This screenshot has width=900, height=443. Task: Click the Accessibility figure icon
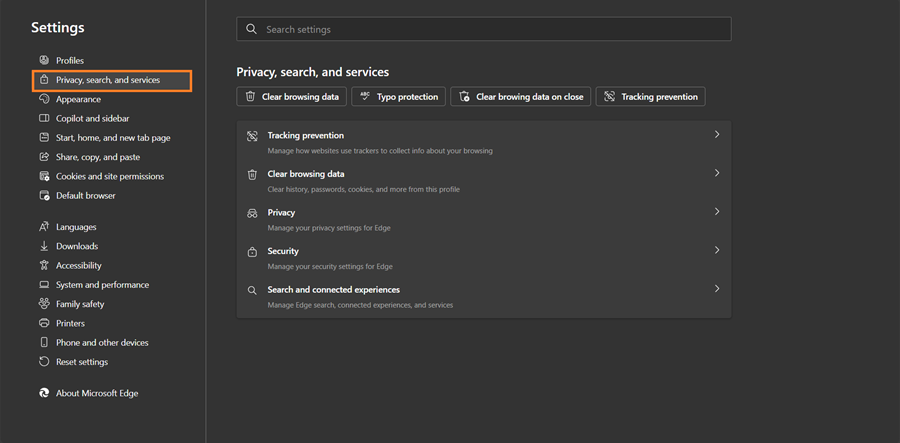pyautogui.click(x=44, y=265)
